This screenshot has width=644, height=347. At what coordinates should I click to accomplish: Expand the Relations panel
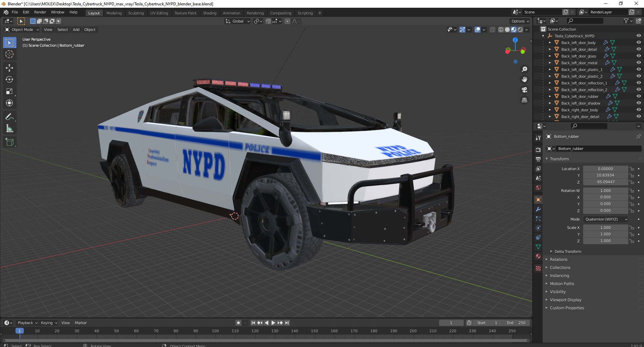click(x=558, y=260)
